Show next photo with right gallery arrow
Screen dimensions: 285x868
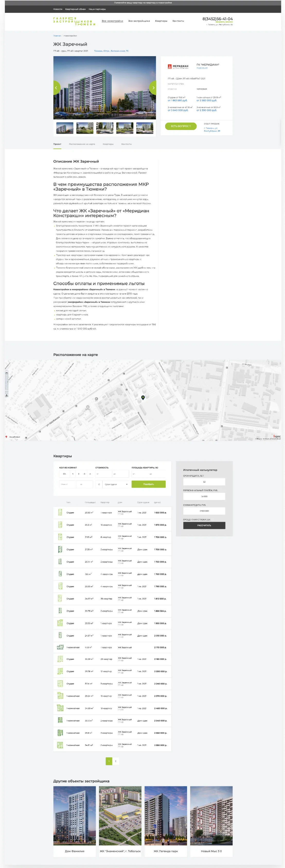tap(153, 88)
